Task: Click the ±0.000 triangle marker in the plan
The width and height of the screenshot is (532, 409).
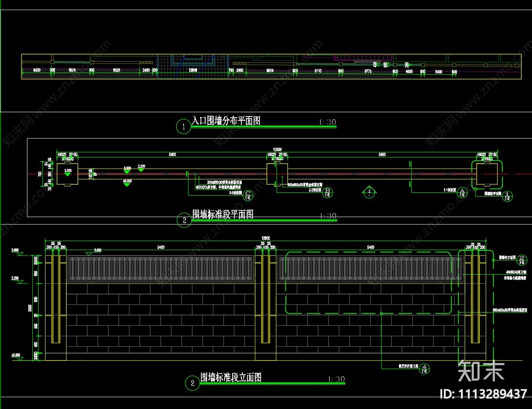Action: pyautogui.click(x=127, y=183)
